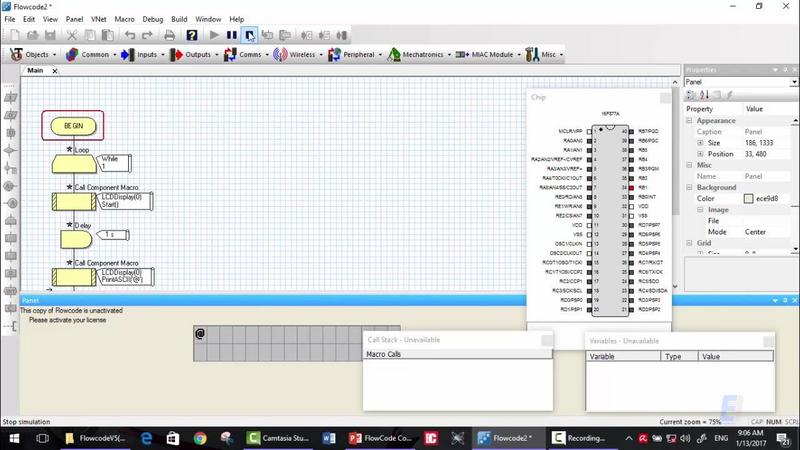800x450 pixels.
Task: Click the MIAC Module icon
Action: (x=462, y=54)
